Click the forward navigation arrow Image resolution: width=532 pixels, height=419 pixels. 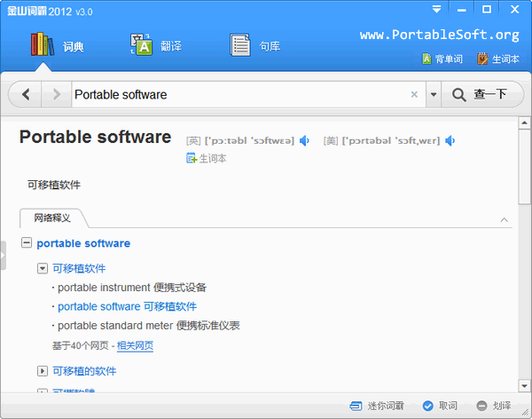pyautogui.click(x=57, y=94)
